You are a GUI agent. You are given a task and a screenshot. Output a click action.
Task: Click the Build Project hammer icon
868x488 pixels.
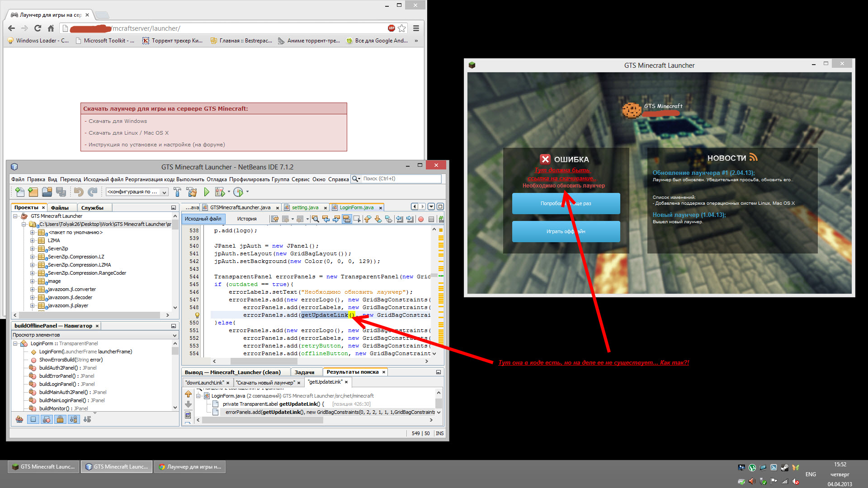(177, 192)
